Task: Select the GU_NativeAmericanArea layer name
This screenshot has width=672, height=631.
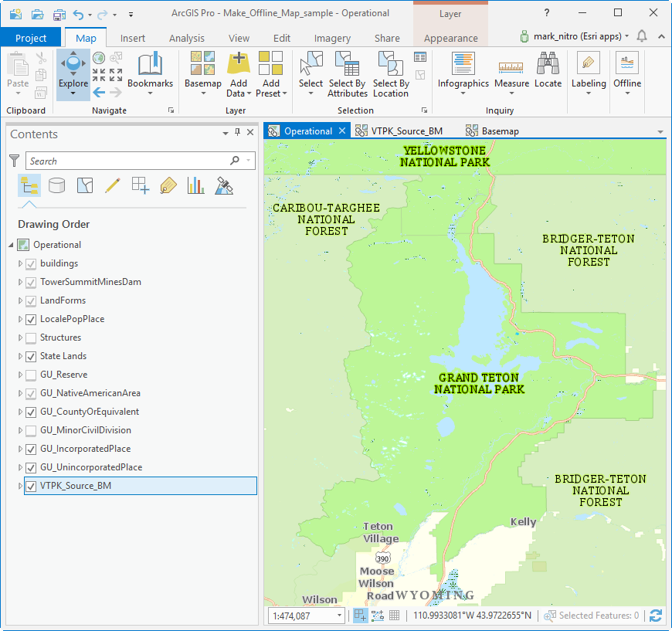Action: 90,393
